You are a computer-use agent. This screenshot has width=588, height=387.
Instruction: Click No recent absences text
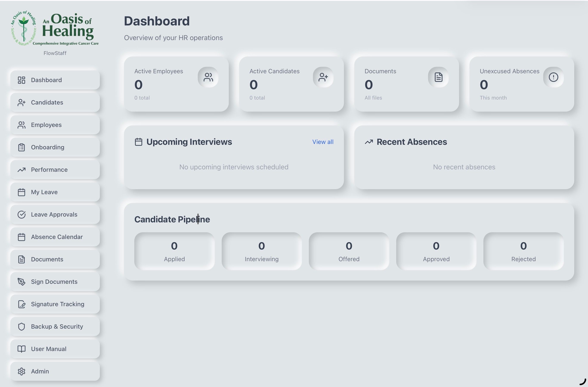click(x=464, y=167)
